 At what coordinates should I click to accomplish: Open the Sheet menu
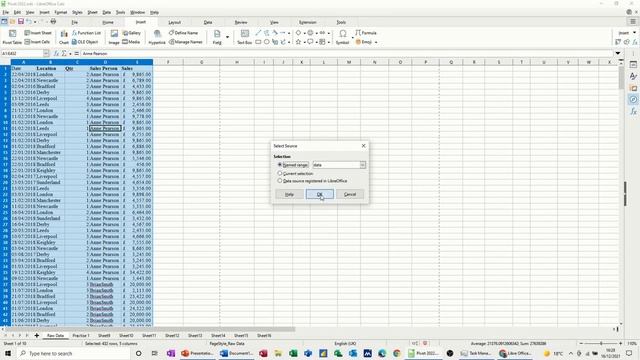93,12
